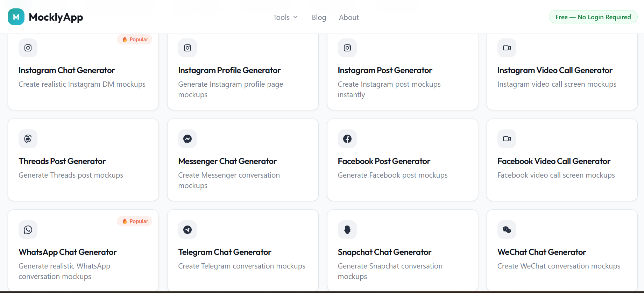Open the Instagram Post Generator link

[x=385, y=70]
